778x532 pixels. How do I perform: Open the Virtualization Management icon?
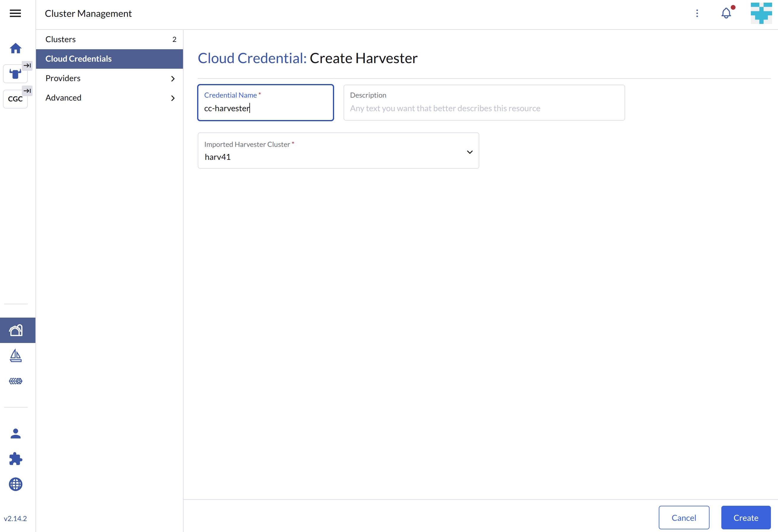click(15, 381)
